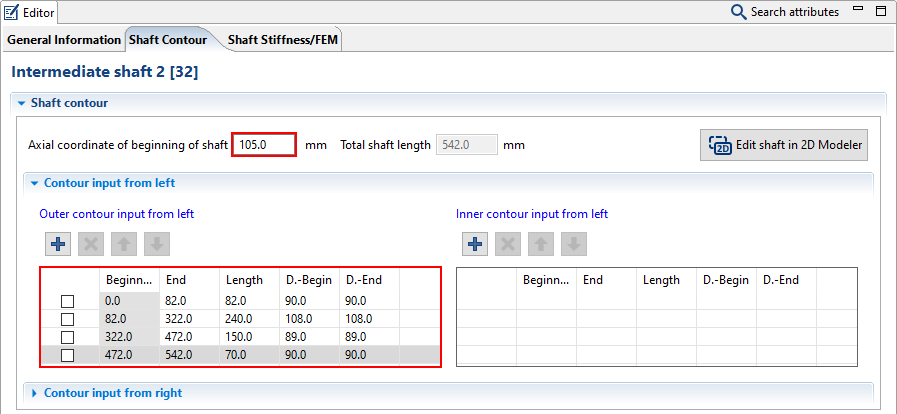Add a row to inner contour table

coord(475,244)
